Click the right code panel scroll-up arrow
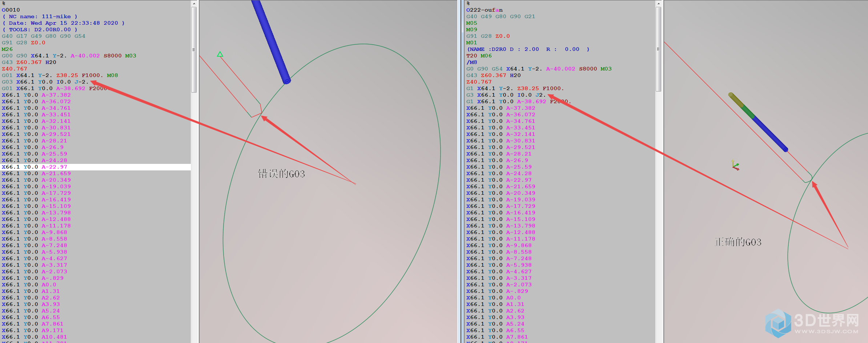868x343 pixels. [x=658, y=3]
